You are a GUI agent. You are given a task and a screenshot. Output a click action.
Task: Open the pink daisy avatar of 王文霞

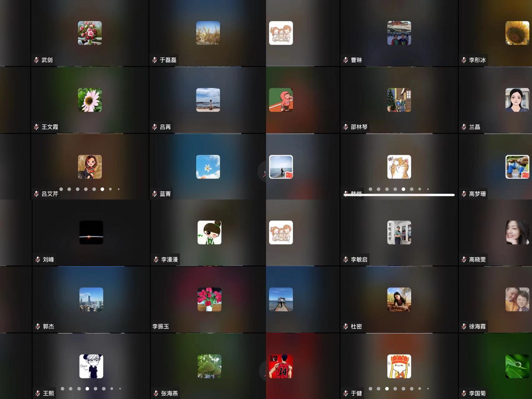(90, 100)
